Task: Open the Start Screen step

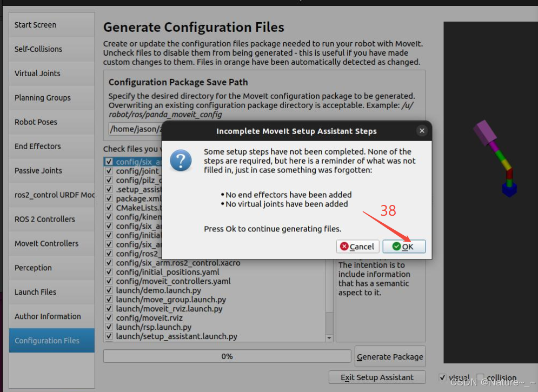Action: point(52,25)
